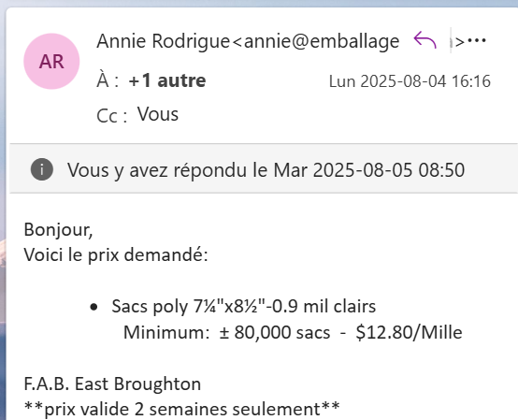Click the 'F.A.B. East Broughton' line

pos(112,384)
